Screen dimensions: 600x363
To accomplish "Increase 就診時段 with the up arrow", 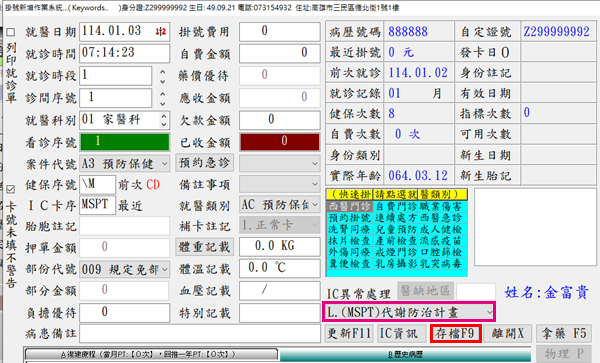I will tap(163, 72).
